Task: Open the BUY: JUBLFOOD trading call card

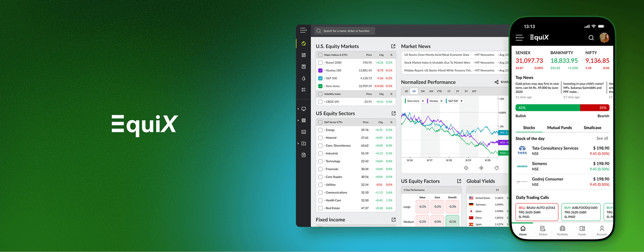Action: 581,212
